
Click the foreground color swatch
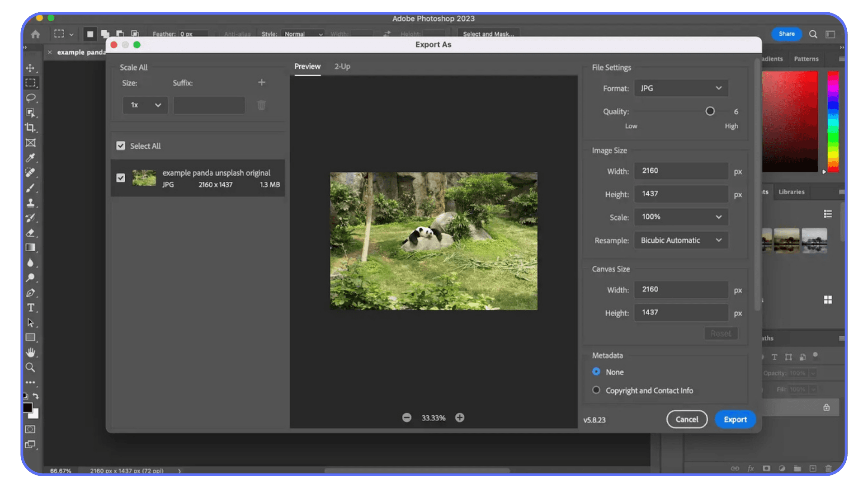click(28, 408)
